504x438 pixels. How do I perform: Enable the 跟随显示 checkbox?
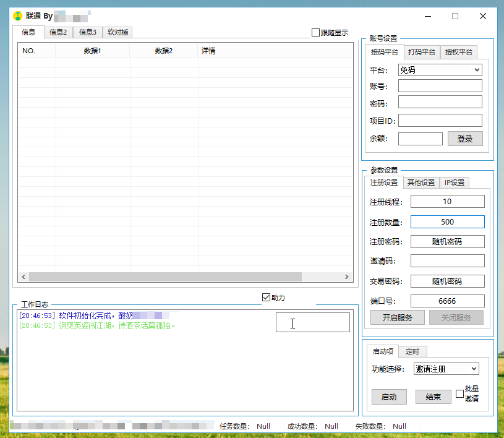pos(316,33)
